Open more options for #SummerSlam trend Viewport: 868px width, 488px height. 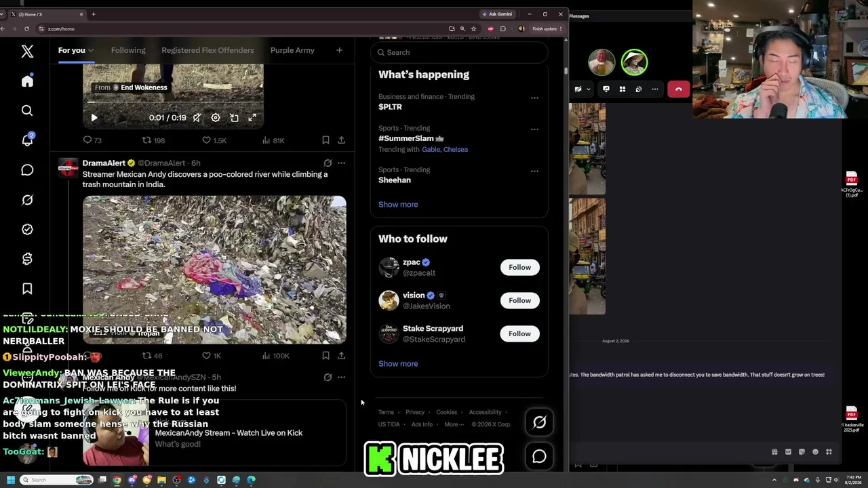pos(534,129)
